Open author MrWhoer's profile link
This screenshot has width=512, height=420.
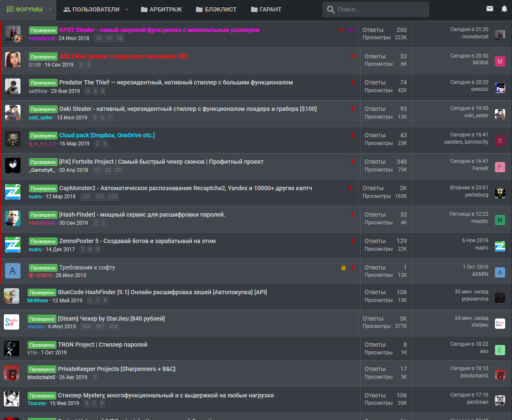coord(38,301)
